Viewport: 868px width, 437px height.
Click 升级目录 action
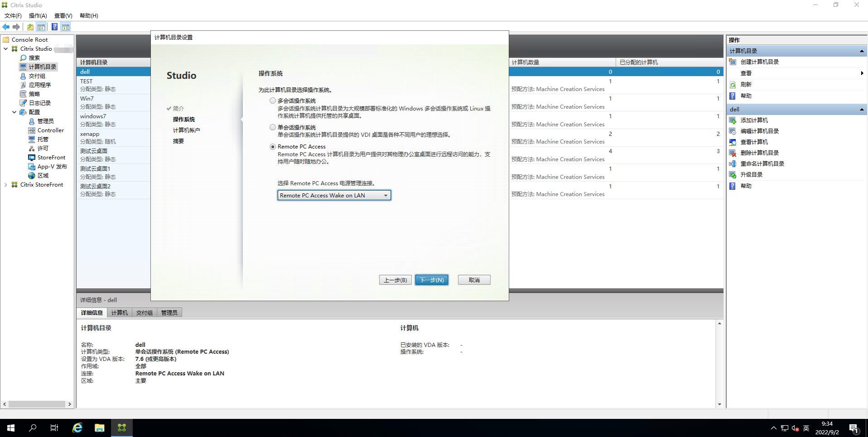tap(751, 174)
